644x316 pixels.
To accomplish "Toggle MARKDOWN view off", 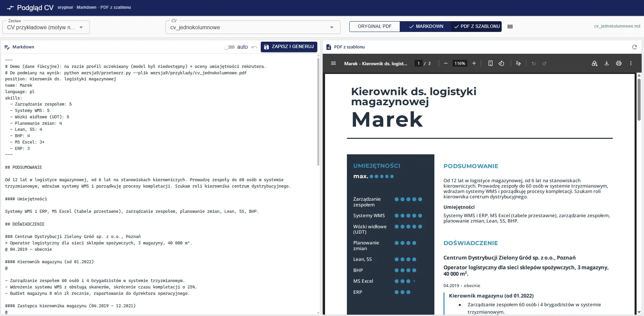I will click(426, 27).
